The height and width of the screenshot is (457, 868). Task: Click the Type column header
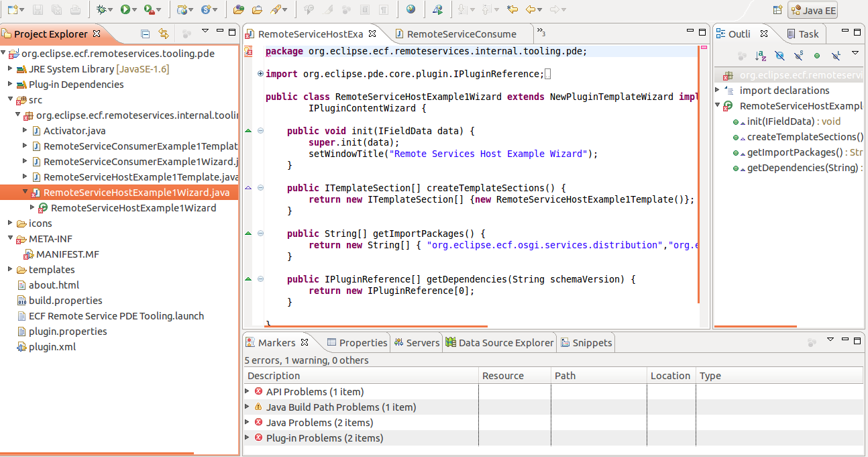pyautogui.click(x=779, y=376)
